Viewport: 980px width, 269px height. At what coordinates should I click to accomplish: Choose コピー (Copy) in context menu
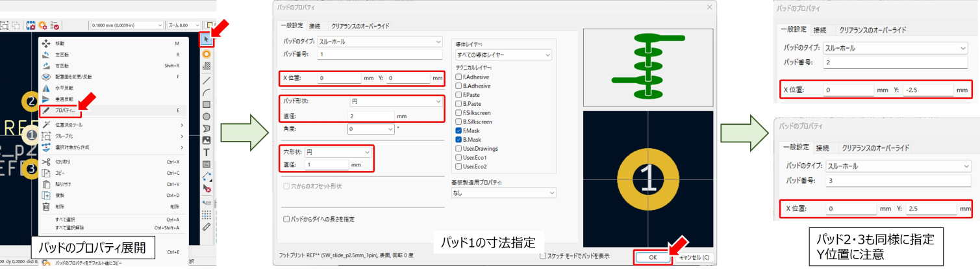[x=112, y=173]
